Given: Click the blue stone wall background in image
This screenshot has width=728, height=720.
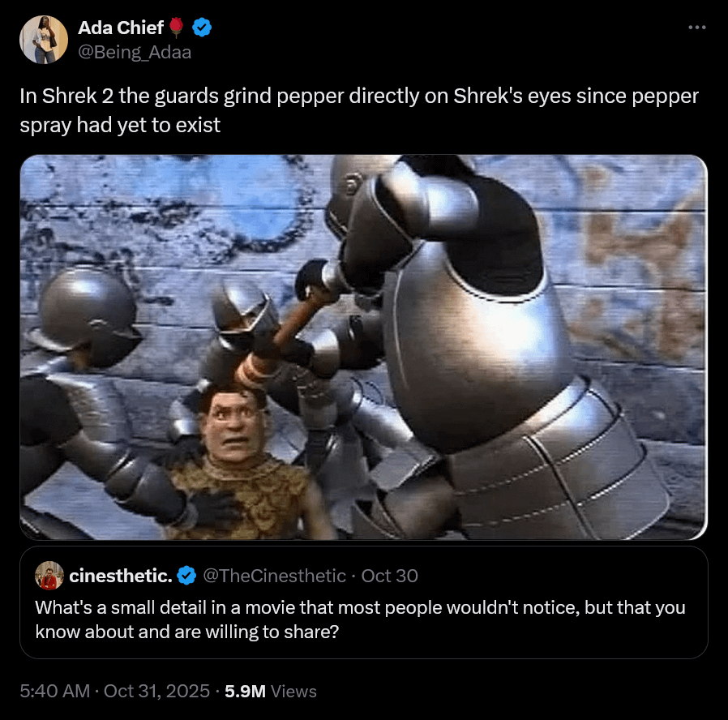Looking at the screenshot, I should pos(162,211).
